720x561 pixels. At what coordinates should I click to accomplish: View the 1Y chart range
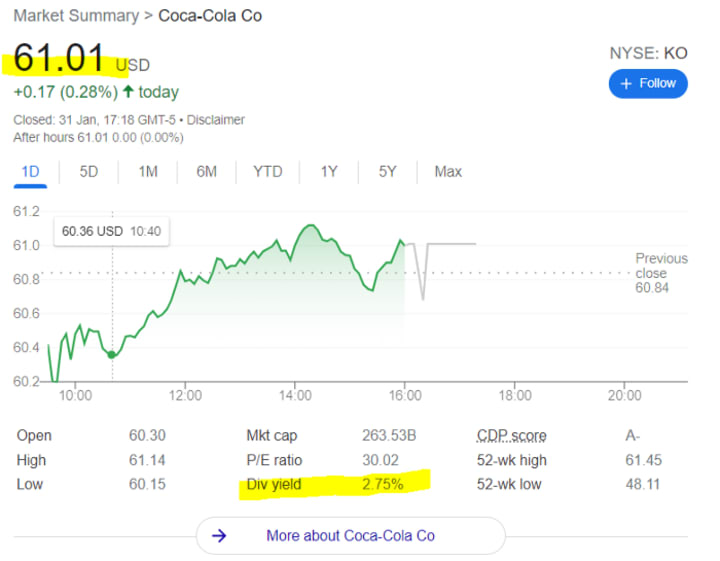pyautogui.click(x=329, y=172)
